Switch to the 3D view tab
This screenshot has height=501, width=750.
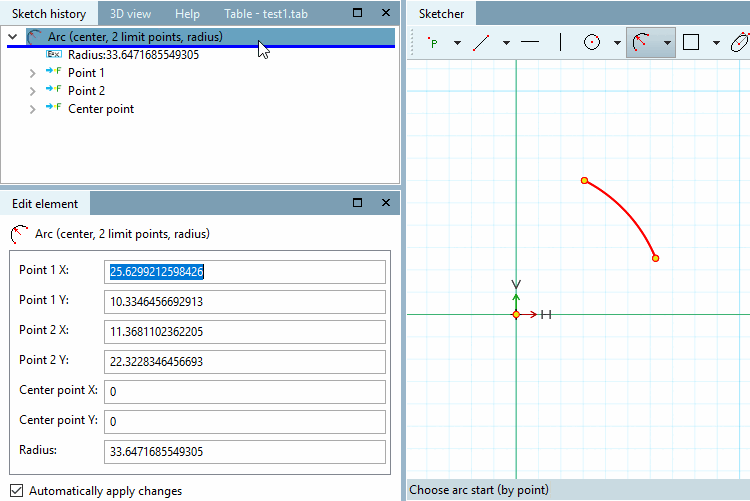click(x=131, y=14)
